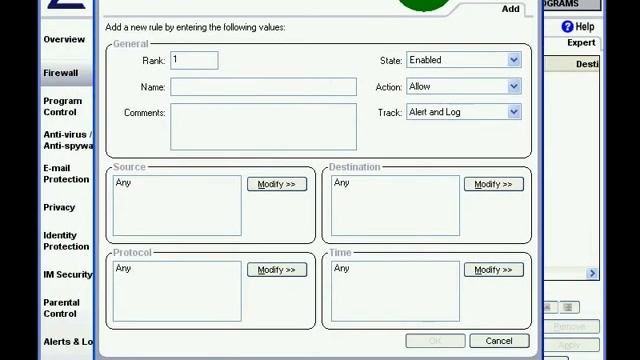The image size is (640, 360).
Task: Open Identity Protection in the sidebar
Action: 66,241
